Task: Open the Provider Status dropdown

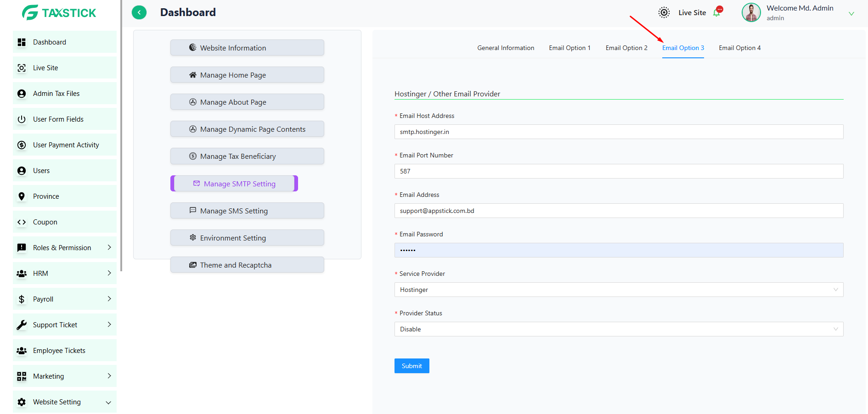Action: point(619,329)
